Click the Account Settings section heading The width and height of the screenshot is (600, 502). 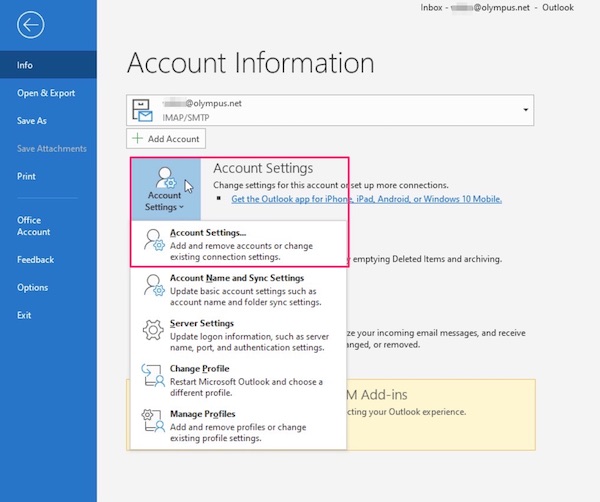pyautogui.click(x=263, y=168)
